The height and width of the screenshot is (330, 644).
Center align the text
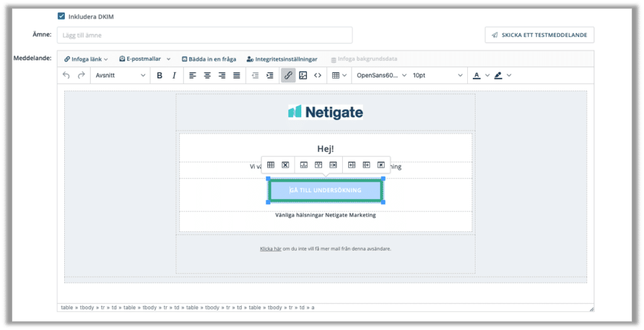207,75
